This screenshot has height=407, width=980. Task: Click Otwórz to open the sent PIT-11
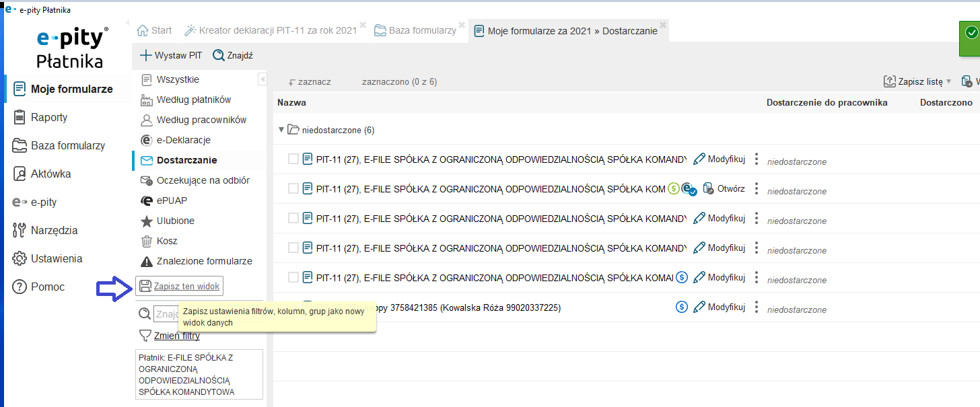pos(724,188)
